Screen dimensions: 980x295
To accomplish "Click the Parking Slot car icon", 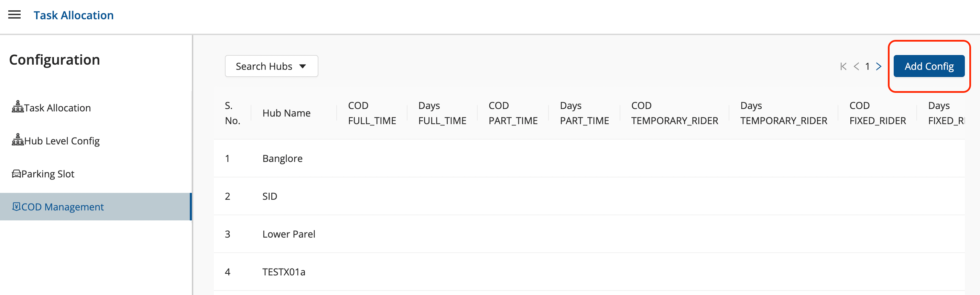I will [x=17, y=174].
